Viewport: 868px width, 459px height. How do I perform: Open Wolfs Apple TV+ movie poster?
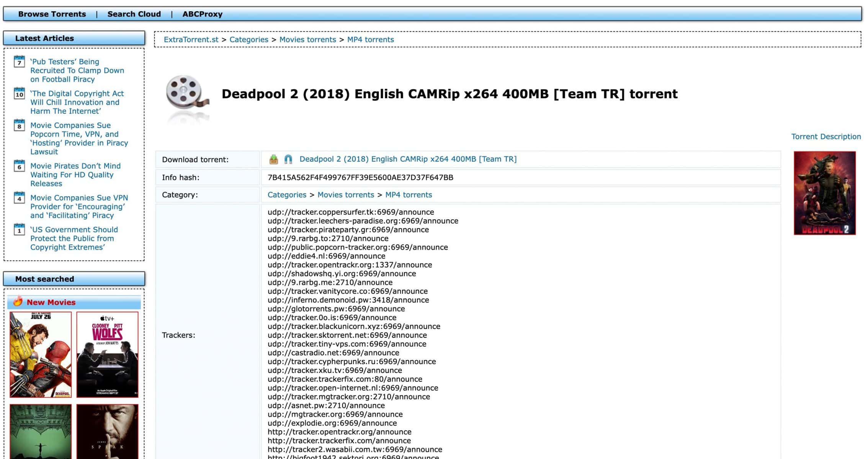pyautogui.click(x=107, y=355)
